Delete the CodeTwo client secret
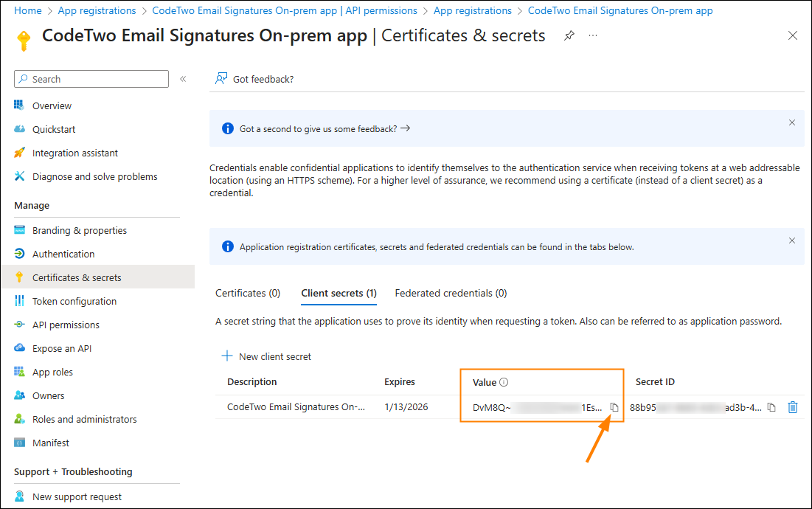812x509 pixels. point(793,407)
